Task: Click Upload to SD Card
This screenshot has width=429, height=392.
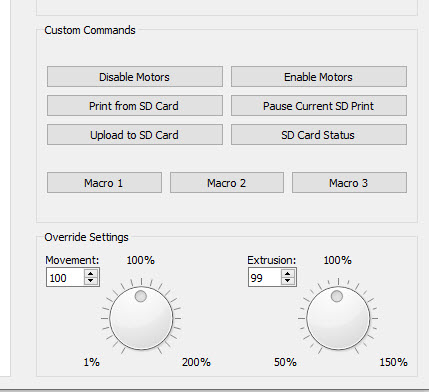Action: (135, 135)
